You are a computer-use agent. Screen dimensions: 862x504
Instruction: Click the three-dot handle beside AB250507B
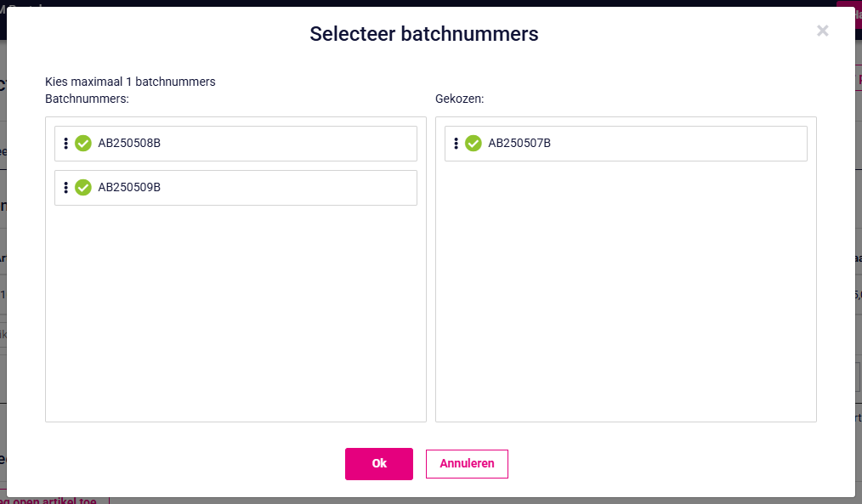(x=456, y=144)
